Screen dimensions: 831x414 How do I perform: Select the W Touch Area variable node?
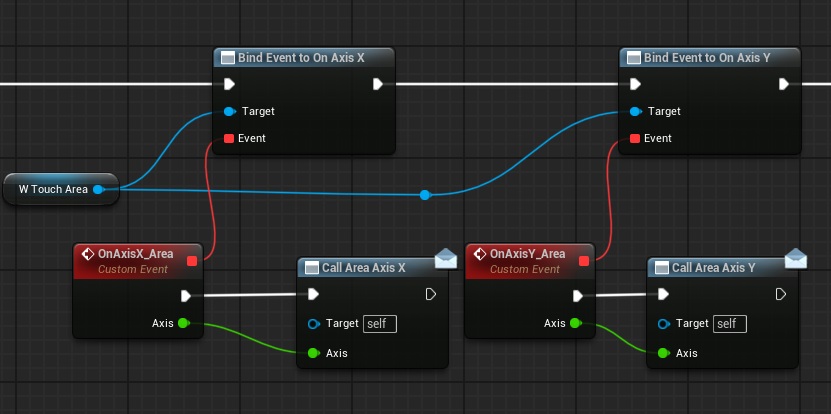tap(61, 189)
